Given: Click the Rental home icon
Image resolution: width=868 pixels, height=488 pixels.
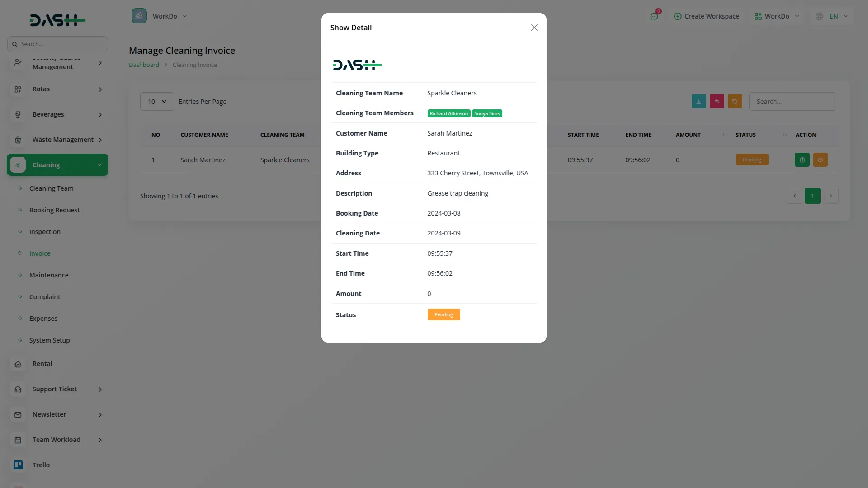Looking at the screenshot, I should click(18, 364).
